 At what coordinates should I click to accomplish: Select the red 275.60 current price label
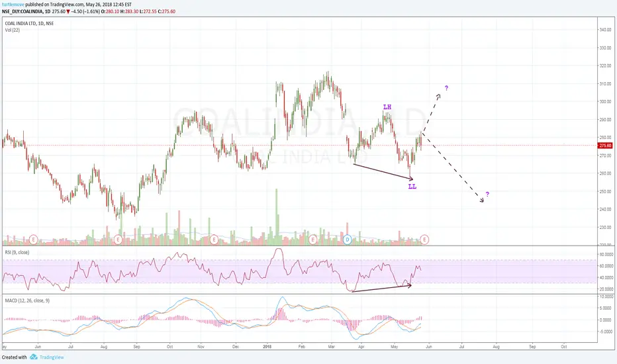pyautogui.click(x=605, y=146)
